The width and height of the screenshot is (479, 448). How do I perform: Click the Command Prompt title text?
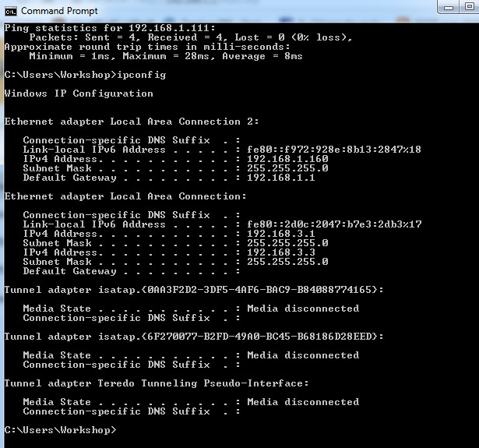pos(59,11)
